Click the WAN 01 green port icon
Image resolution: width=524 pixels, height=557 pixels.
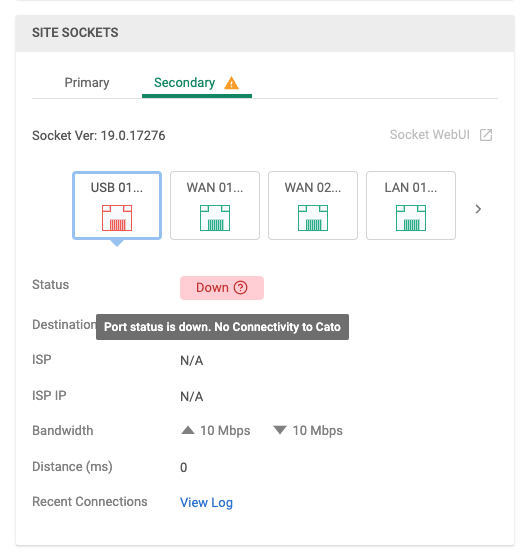[x=215, y=218]
